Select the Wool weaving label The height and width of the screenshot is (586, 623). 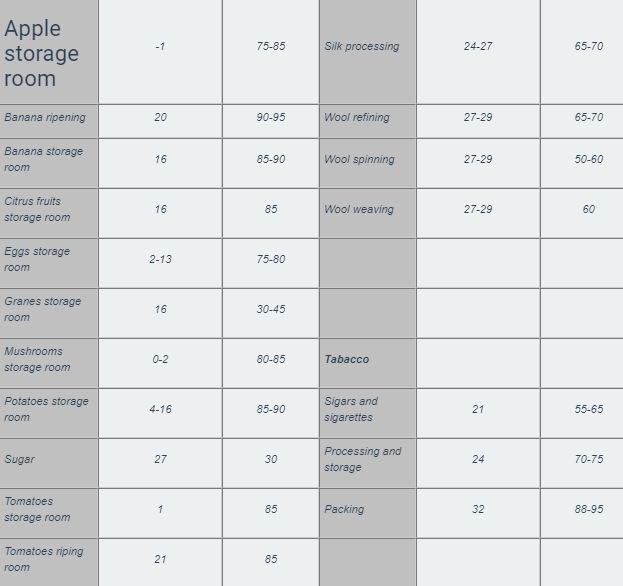tap(359, 209)
